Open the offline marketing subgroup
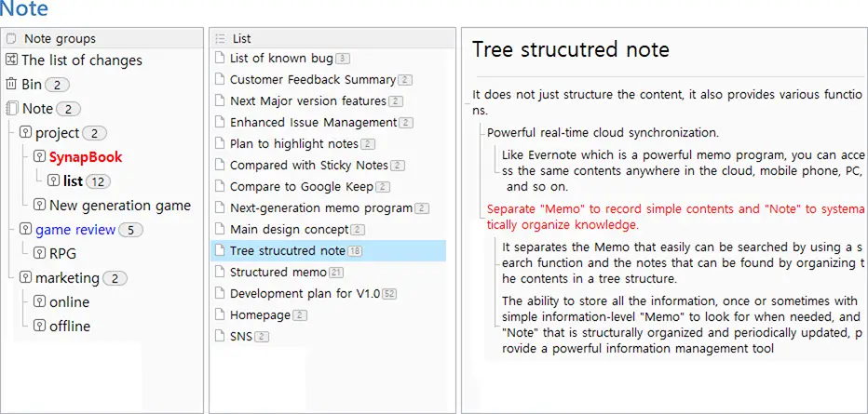Viewport: 868px width, 414px height. (70, 327)
